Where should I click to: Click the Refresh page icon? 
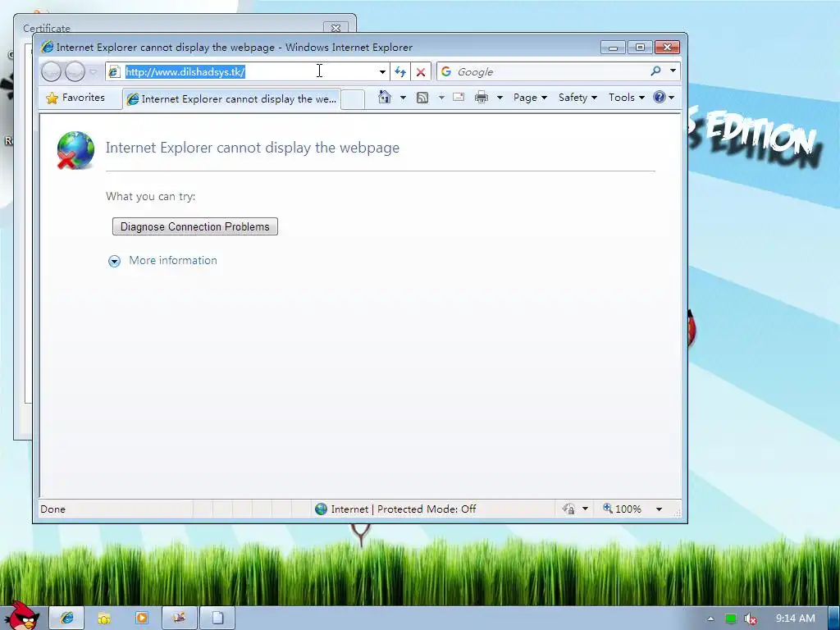tap(400, 72)
